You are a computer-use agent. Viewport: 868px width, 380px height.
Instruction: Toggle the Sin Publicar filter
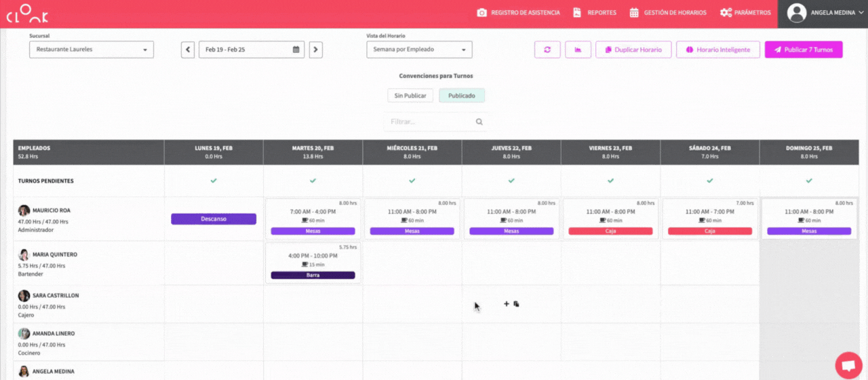(x=410, y=96)
